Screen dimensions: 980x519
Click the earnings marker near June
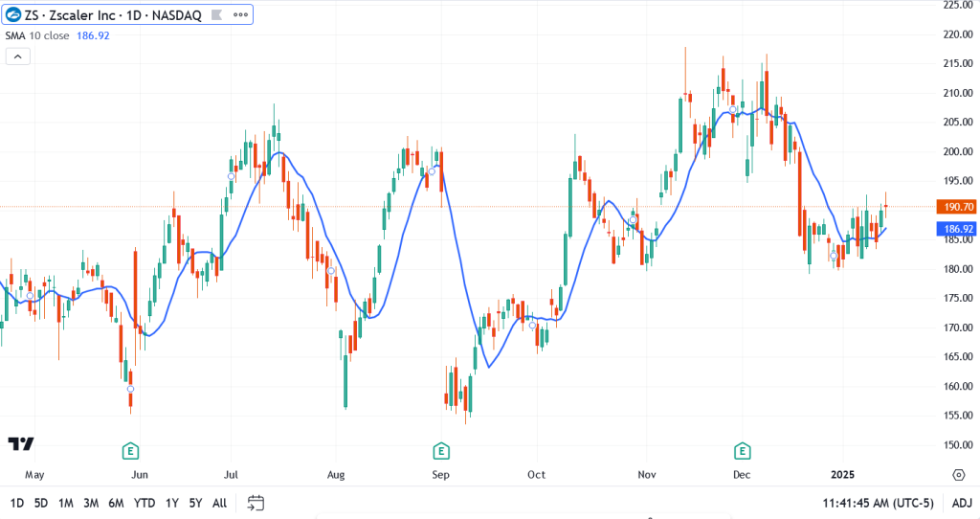coord(131,450)
